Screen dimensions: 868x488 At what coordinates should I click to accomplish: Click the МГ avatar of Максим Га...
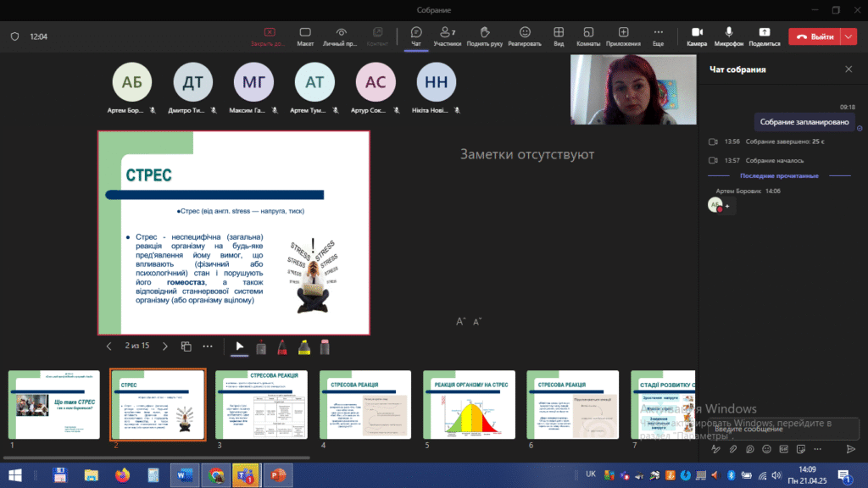point(253,82)
